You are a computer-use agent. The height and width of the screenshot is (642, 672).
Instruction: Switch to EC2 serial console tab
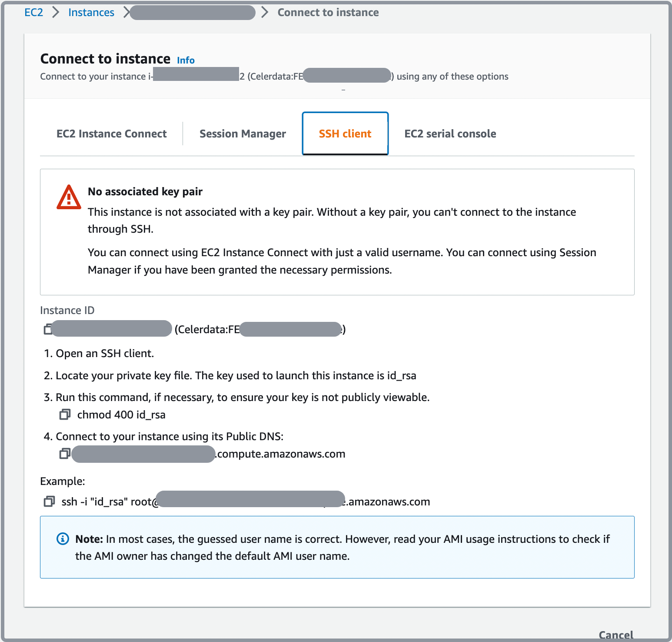pyautogui.click(x=450, y=134)
